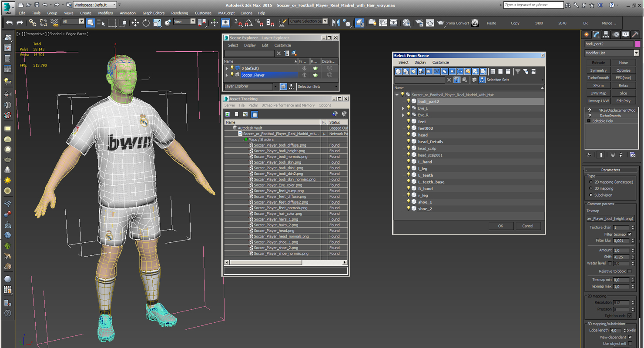Toggle the Angle Snap tool

click(x=249, y=23)
